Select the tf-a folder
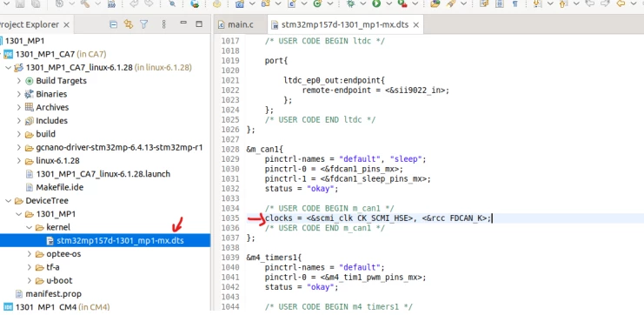 tap(52, 267)
